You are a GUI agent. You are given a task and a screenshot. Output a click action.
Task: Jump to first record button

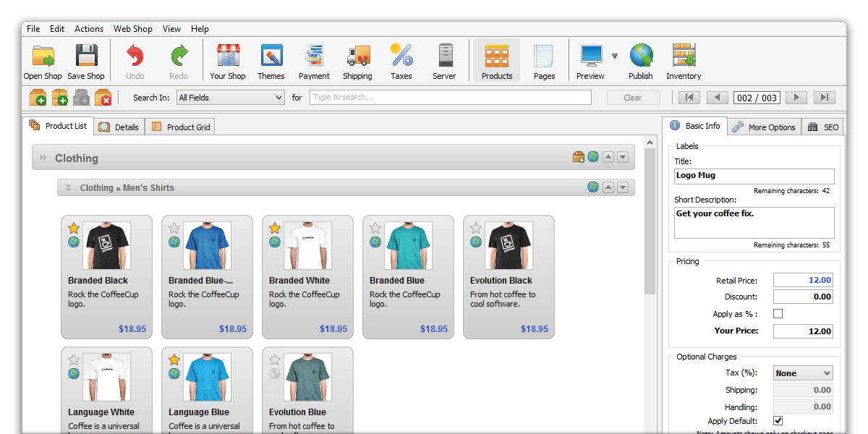pos(689,98)
